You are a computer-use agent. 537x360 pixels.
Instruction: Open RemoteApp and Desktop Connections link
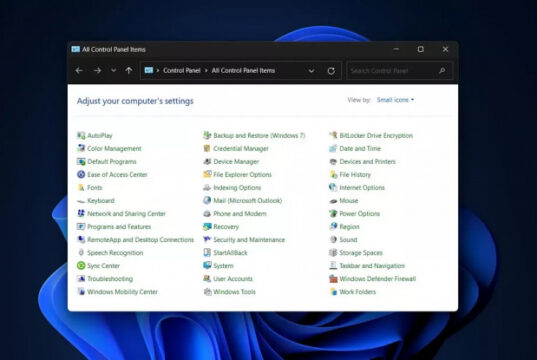coord(140,240)
